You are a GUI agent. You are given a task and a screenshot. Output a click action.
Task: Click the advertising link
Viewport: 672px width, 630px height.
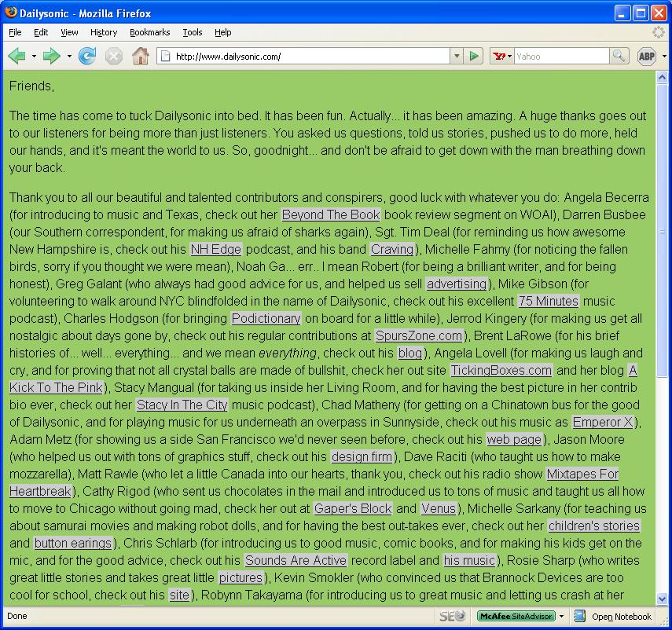(457, 284)
